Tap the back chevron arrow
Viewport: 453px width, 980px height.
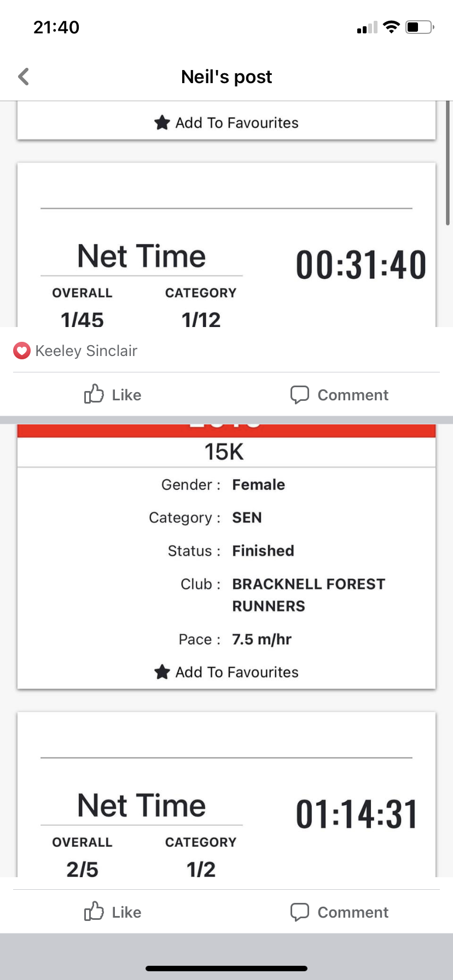point(24,77)
